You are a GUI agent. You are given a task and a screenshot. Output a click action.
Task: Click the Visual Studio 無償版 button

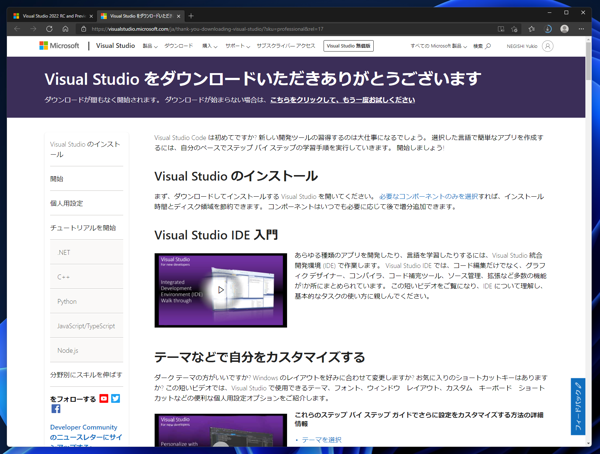pos(348,46)
